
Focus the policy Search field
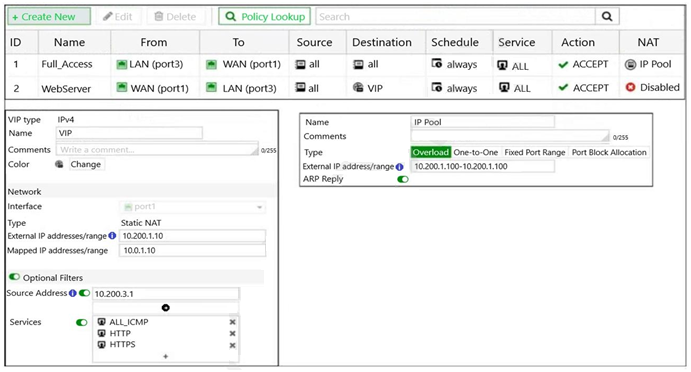(455, 17)
